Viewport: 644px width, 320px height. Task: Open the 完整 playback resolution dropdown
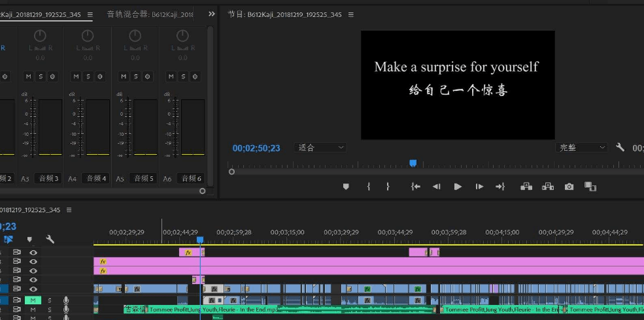[582, 148]
